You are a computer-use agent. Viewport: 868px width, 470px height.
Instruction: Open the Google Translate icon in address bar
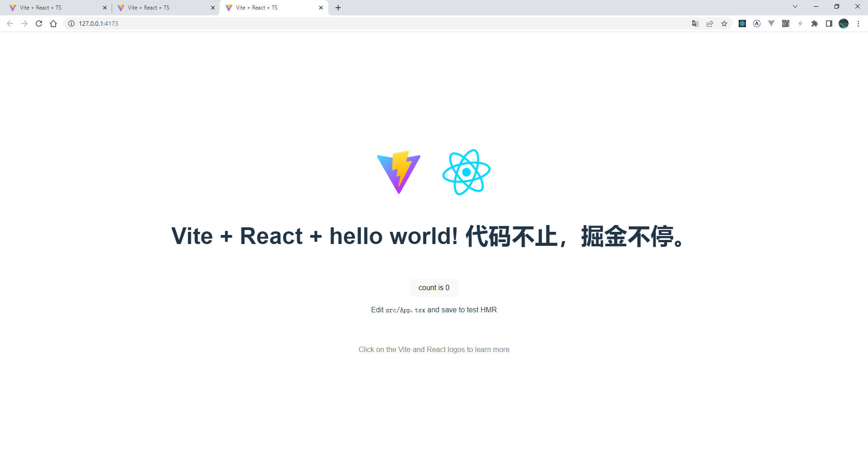point(695,23)
